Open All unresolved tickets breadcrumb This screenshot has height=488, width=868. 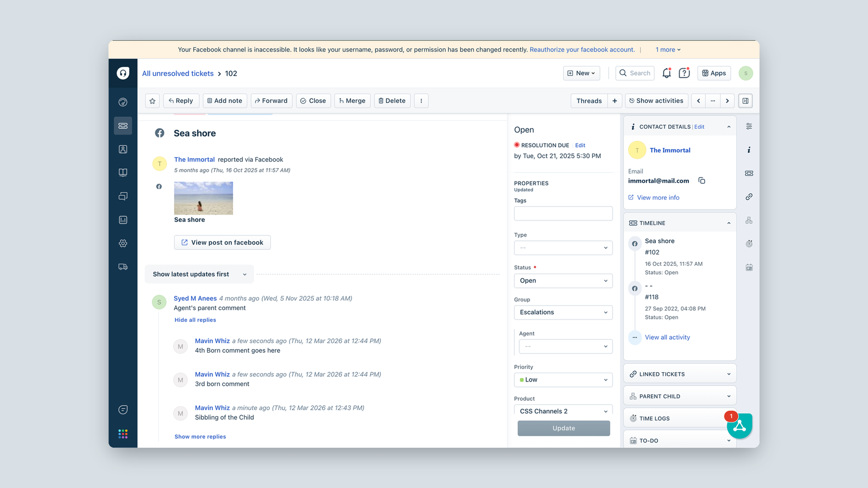178,73
